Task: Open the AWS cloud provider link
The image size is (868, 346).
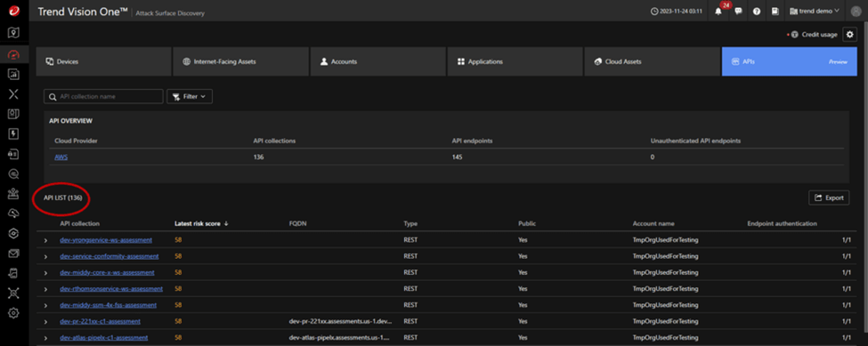Action: pos(61,157)
